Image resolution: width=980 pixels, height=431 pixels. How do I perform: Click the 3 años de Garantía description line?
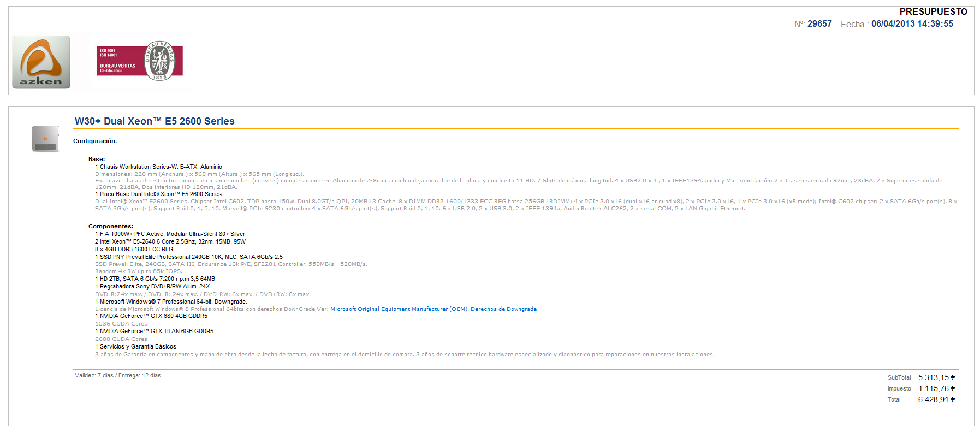(x=405, y=355)
